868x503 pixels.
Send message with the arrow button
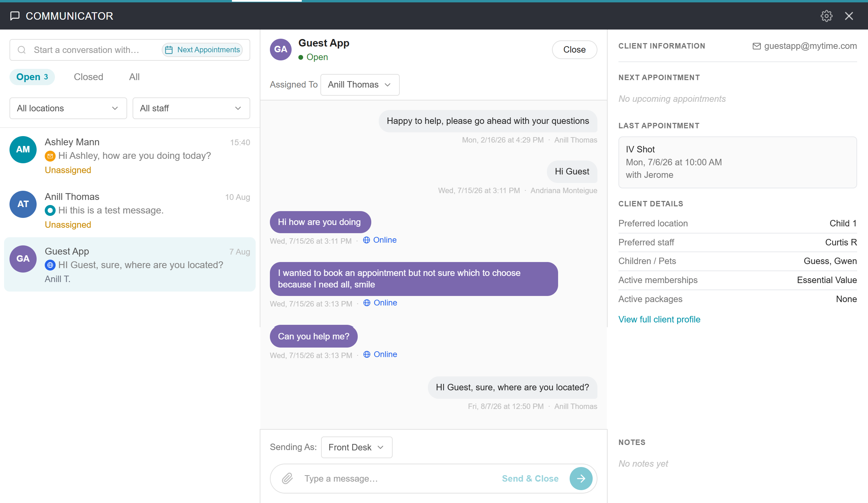tap(581, 478)
